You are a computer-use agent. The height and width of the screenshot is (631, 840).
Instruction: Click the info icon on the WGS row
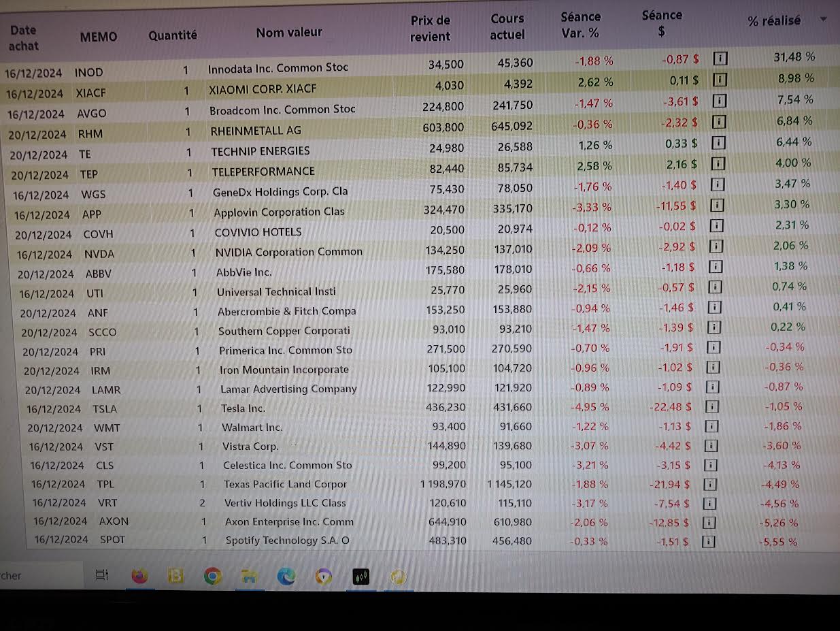[718, 184]
